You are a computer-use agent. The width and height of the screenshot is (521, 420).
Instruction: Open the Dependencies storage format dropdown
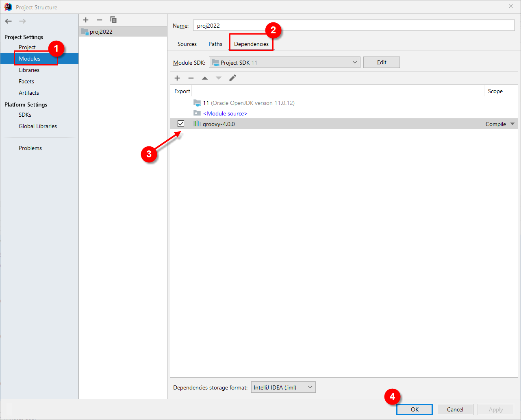[x=283, y=387]
